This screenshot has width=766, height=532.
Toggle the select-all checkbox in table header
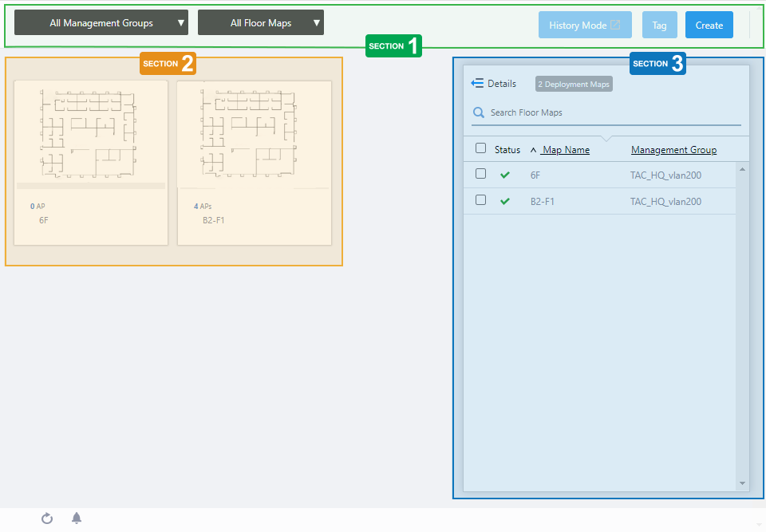point(480,148)
